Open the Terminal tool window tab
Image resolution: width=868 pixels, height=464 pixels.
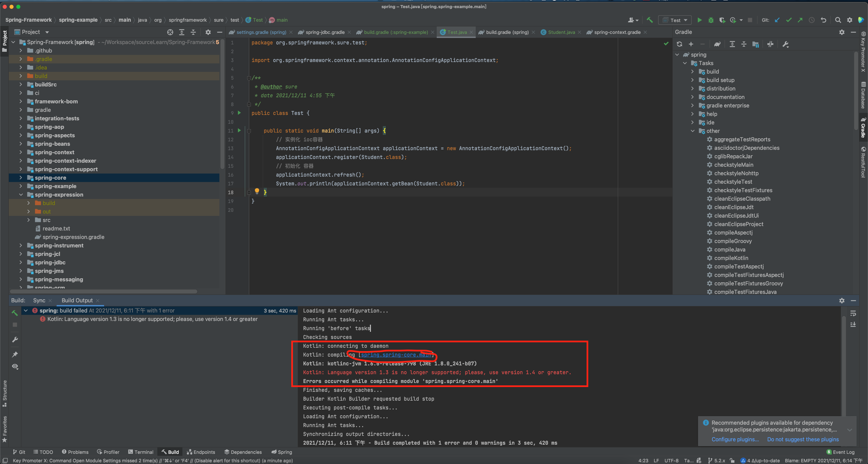pos(140,452)
